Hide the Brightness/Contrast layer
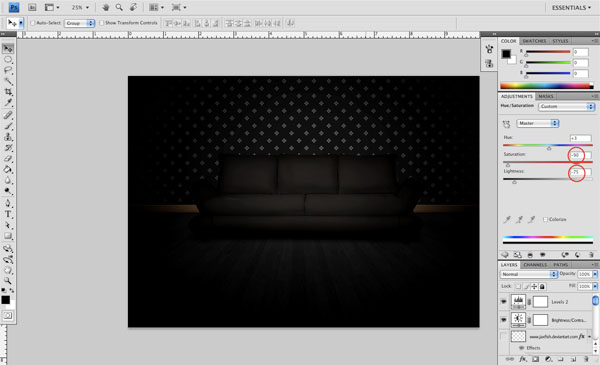The width and height of the screenshot is (600, 365). point(504,319)
